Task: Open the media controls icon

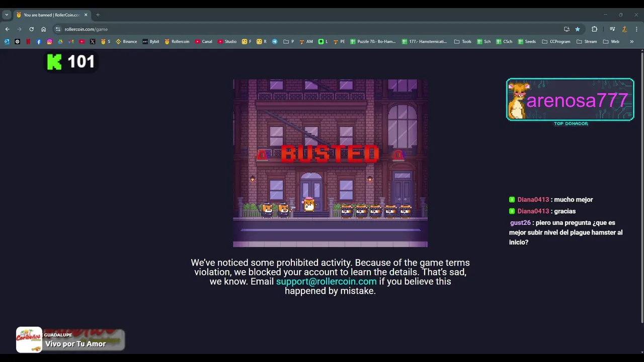Action: 612,29
